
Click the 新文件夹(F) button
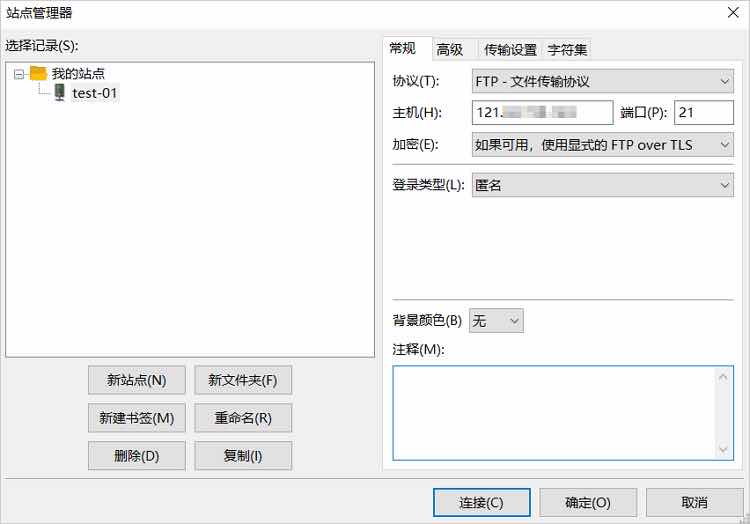tap(243, 380)
